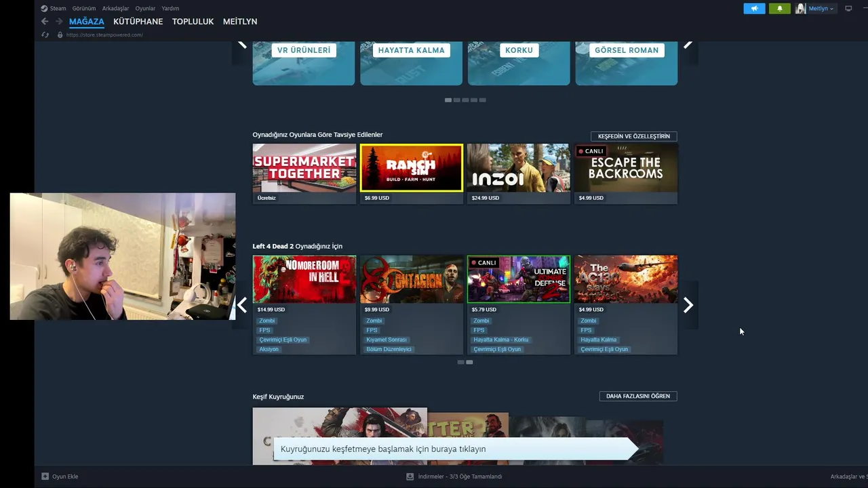Open the green notifications bell
This screenshot has width=868, height=488.
click(x=779, y=9)
